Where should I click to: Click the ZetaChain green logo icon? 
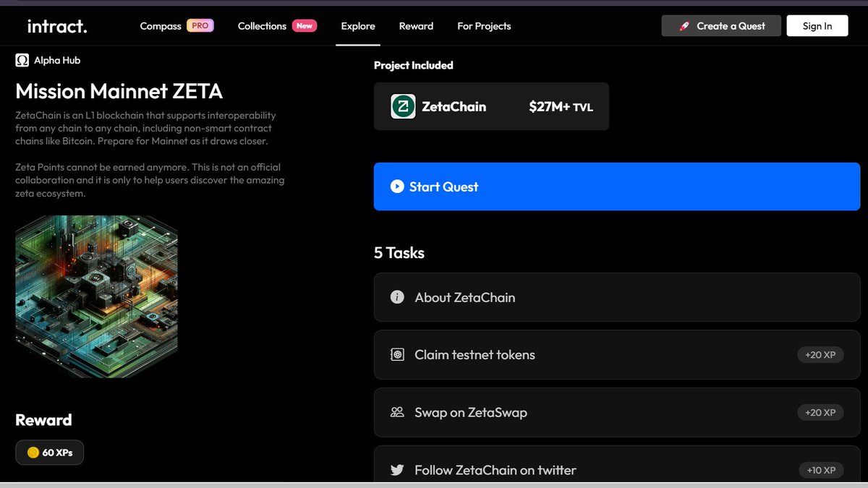coord(403,106)
